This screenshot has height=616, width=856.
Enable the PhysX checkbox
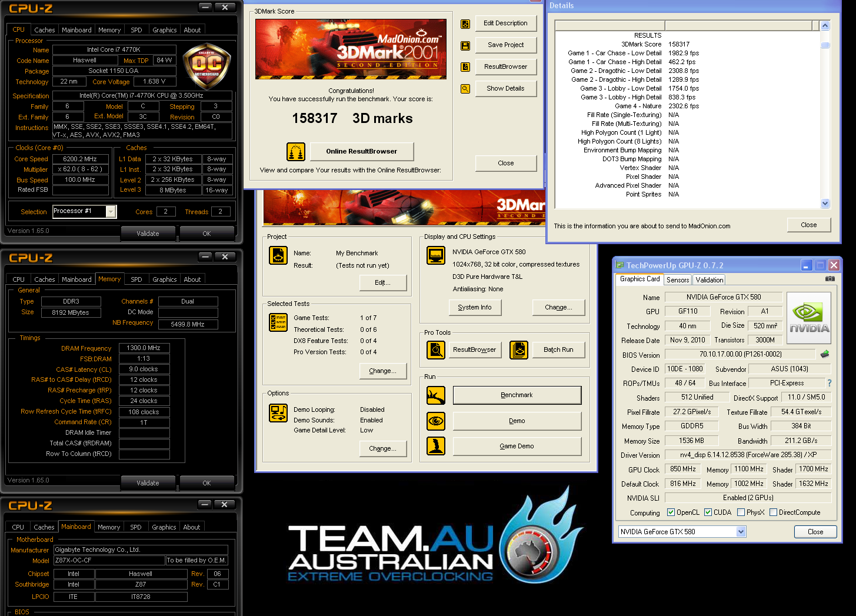tap(741, 512)
